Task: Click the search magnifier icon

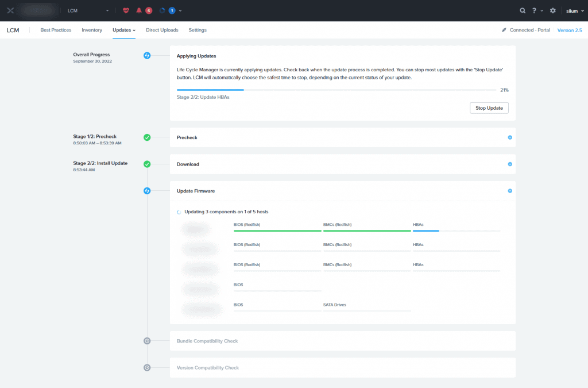Action: click(x=522, y=10)
